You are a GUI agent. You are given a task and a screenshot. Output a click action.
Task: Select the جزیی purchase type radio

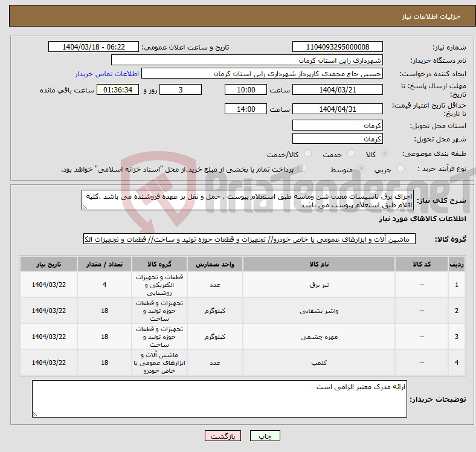[x=400, y=168]
